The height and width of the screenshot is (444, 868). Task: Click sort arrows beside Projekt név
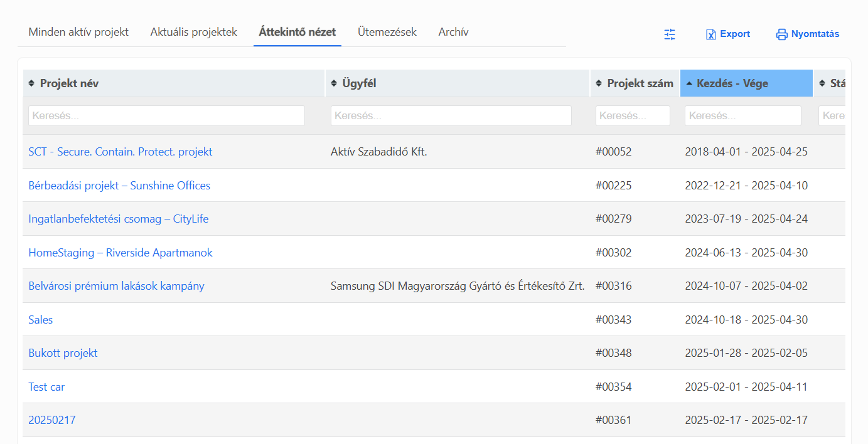pos(31,83)
